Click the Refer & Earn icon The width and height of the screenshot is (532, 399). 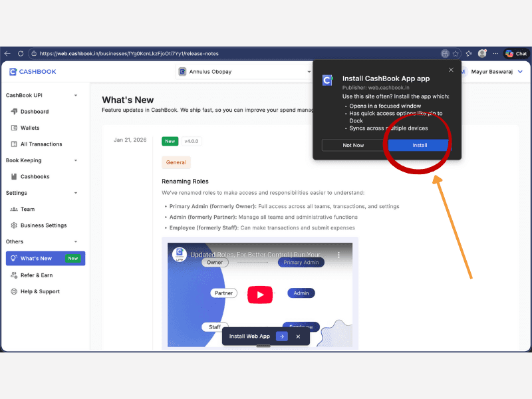tap(14, 275)
